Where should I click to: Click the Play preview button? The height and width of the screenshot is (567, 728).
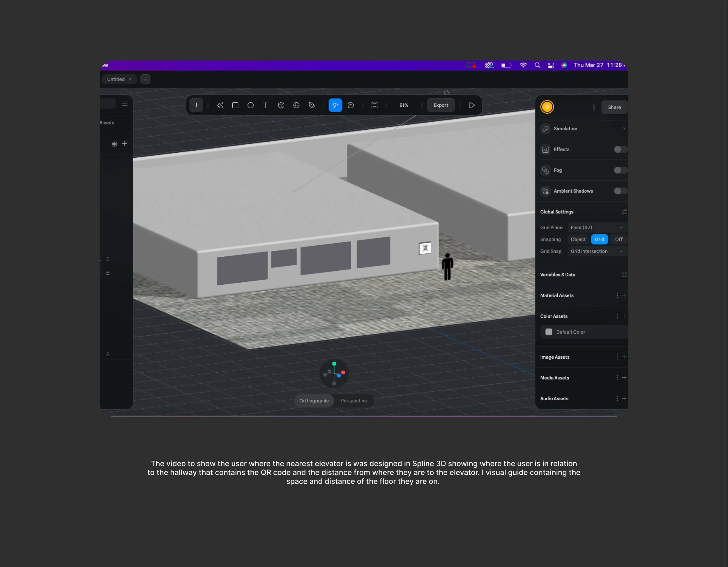click(472, 105)
